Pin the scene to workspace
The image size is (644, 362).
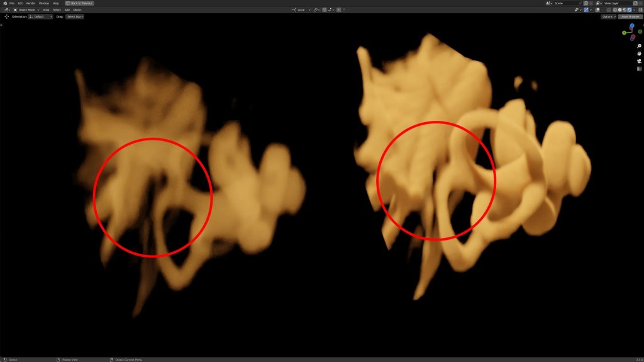pyautogui.click(x=580, y=3)
